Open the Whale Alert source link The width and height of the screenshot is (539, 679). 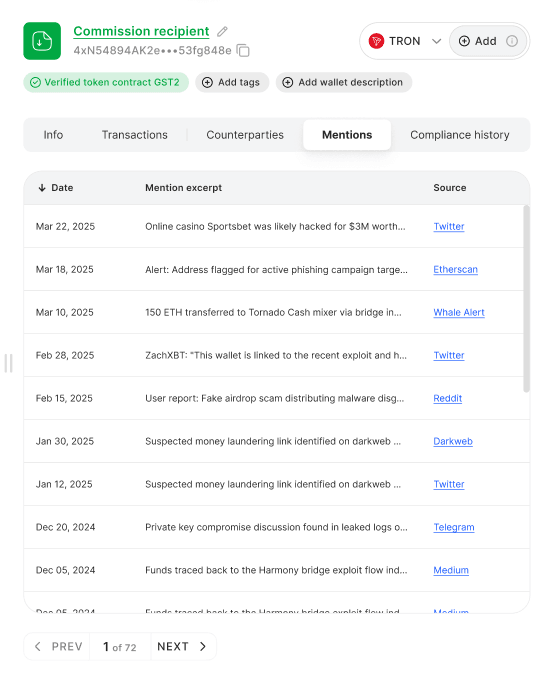point(459,312)
